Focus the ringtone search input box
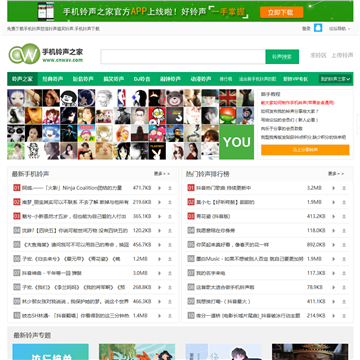This screenshot has height=360, width=360. pyautogui.click(x=183, y=57)
